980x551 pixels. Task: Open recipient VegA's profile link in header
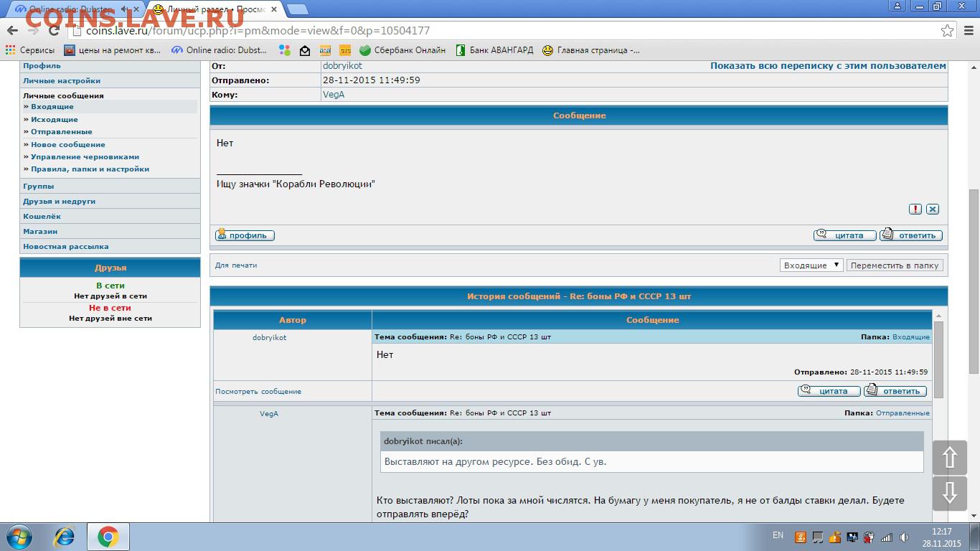pos(334,95)
